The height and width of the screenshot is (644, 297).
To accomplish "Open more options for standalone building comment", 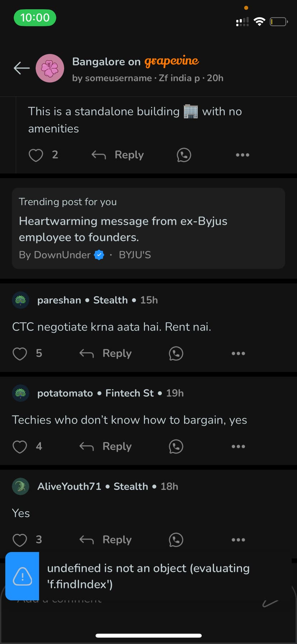I will point(242,155).
